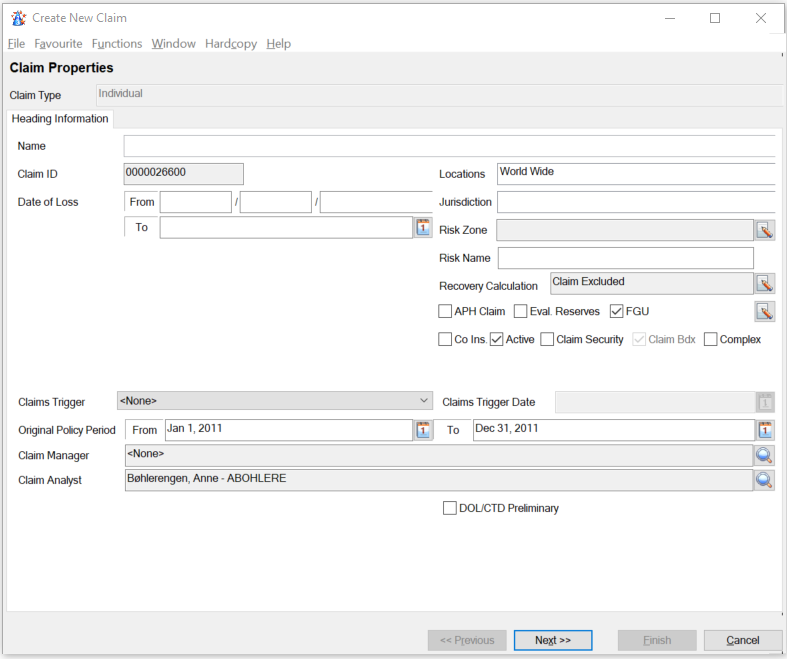
Task: Click Recovery Calculation lookup icon
Action: click(765, 284)
